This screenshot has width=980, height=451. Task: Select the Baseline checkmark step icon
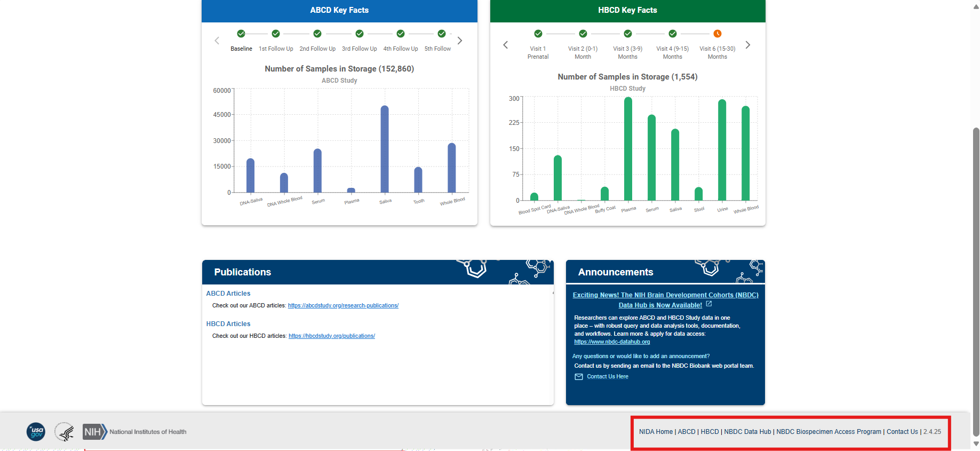241,34
